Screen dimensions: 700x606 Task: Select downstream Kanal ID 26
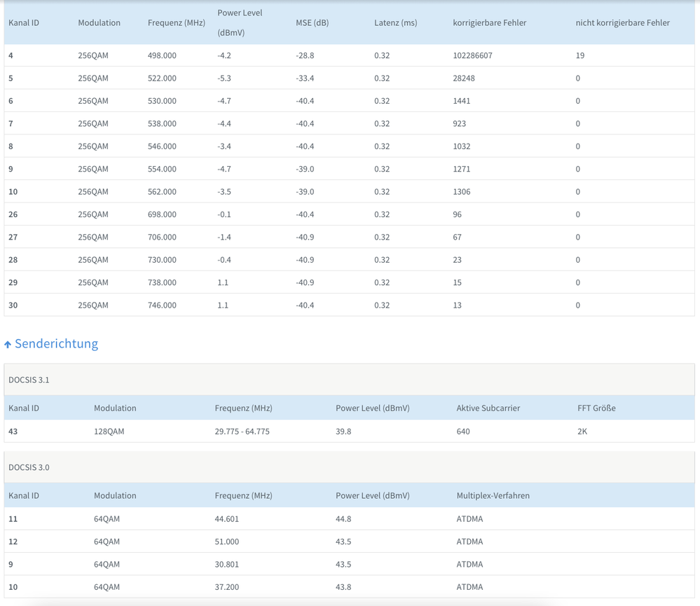click(x=13, y=214)
